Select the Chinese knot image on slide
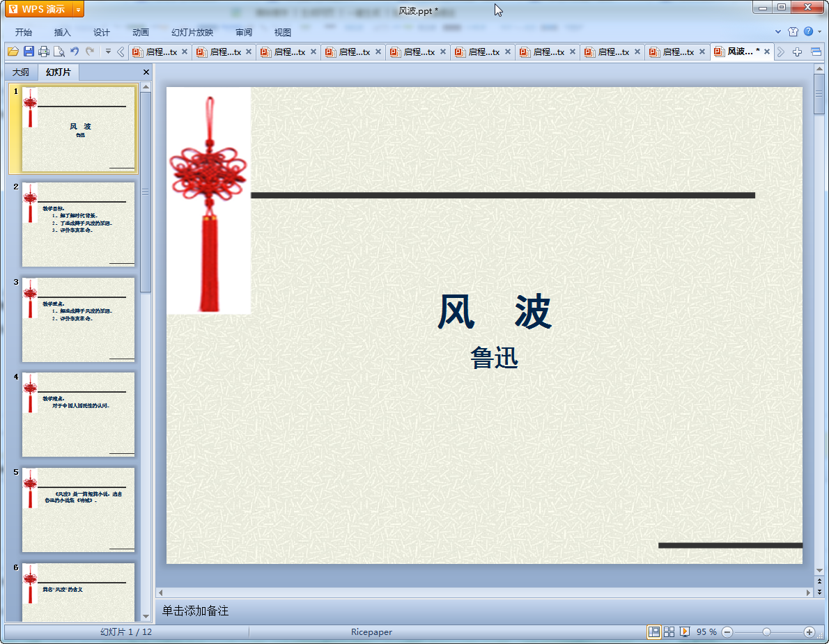 209,201
